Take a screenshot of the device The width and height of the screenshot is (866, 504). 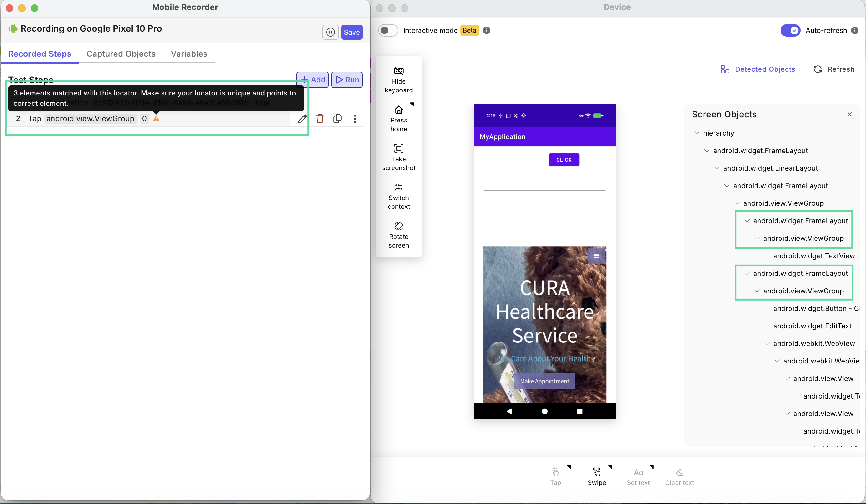pyautogui.click(x=399, y=148)
